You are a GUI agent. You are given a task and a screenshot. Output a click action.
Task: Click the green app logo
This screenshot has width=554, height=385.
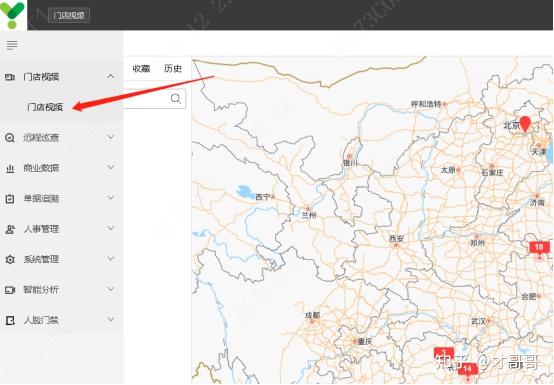[x=12, y=14]
